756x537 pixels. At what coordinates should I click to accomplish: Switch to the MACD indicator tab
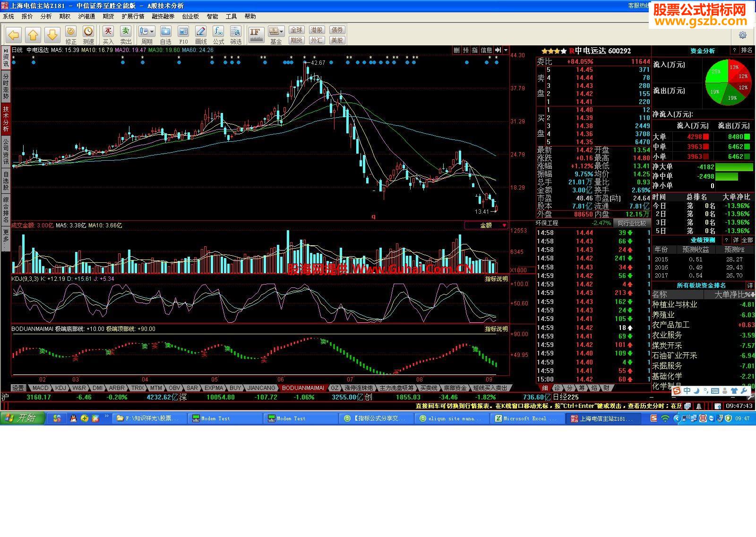click(41, 388)
